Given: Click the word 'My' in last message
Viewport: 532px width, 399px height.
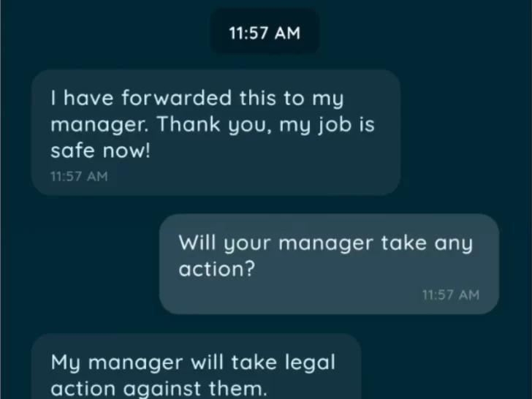Looking at the screenshot, I should (66, 363).
